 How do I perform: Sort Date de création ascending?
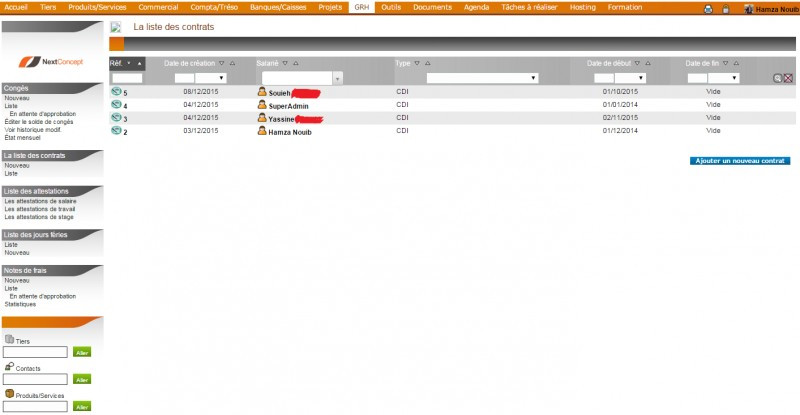point(232,63)
